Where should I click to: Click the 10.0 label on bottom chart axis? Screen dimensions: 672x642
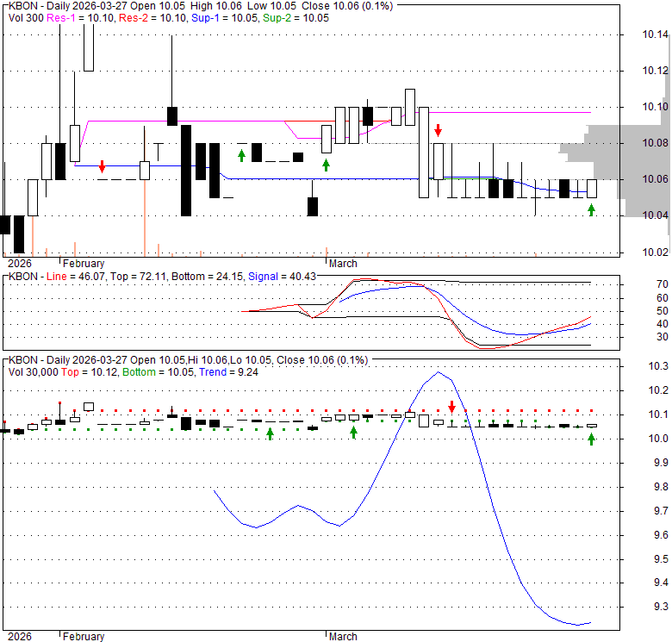[658, 439]
